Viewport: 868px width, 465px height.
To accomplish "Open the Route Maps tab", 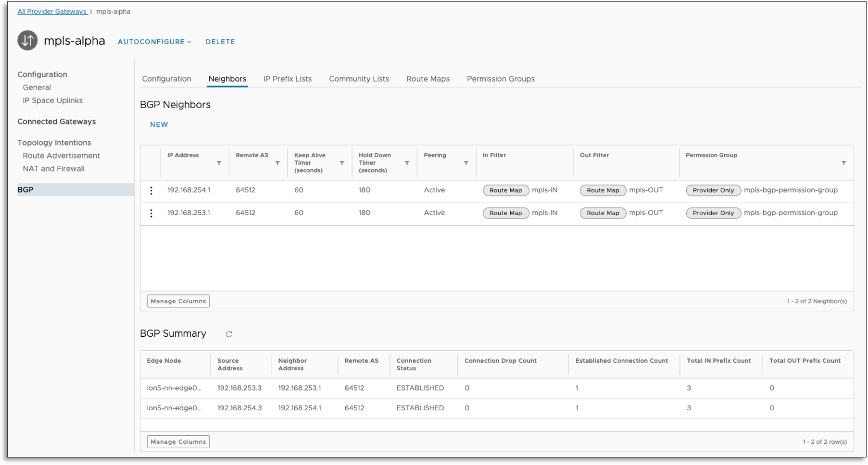I will click(428, 79).
